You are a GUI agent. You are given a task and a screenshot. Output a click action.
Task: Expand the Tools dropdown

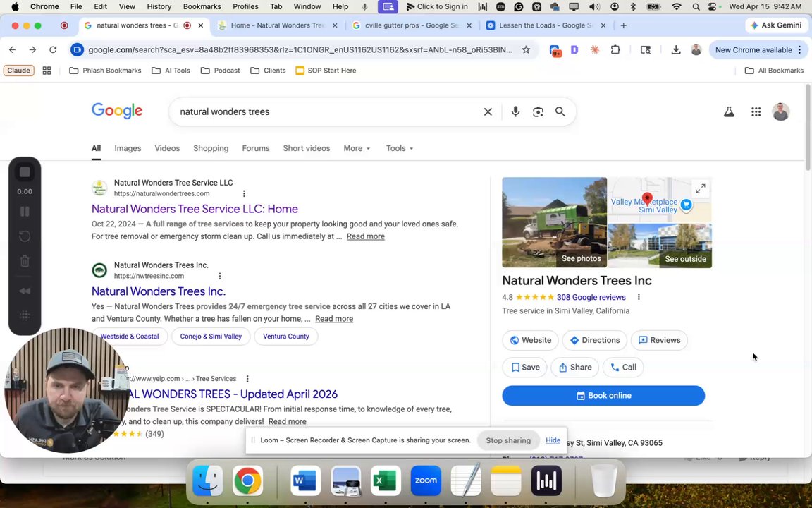coord(399,148)
